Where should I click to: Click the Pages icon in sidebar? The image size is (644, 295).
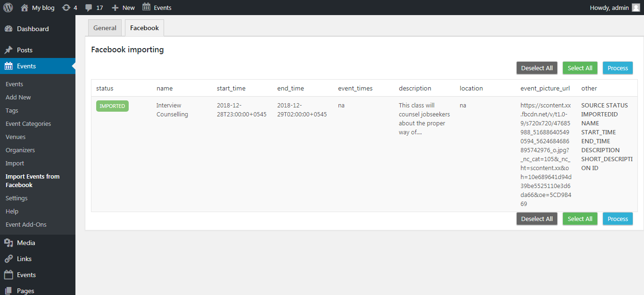click(x=8, y=291)
